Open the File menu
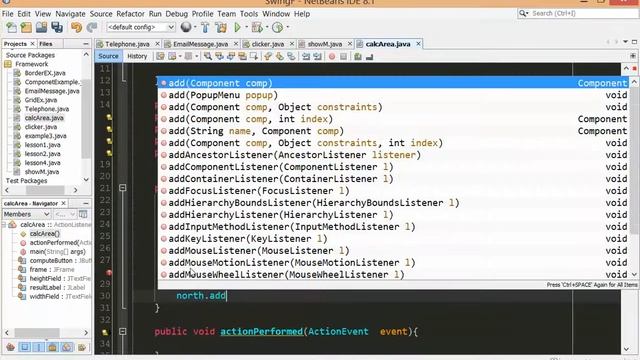Viewport: 640px width, 360px height. click(x=8, y=14)
